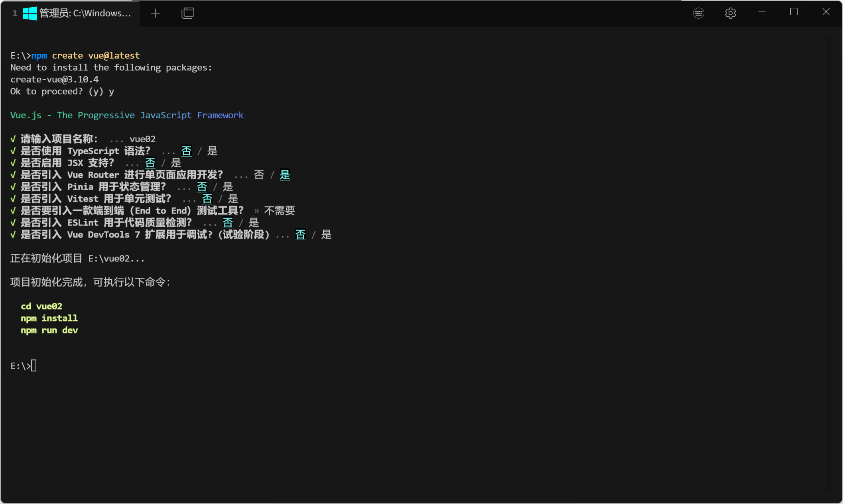This screenshot has height=504, width=843.
Task: Click the 否 option for JSX support
Action: 150,163
